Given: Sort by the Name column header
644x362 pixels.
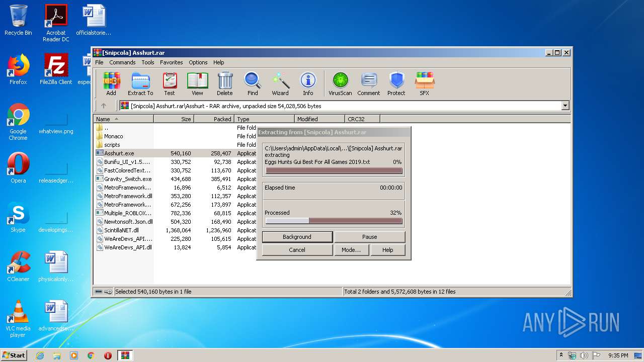Looking at the screenshot, I should click(124, 119).
